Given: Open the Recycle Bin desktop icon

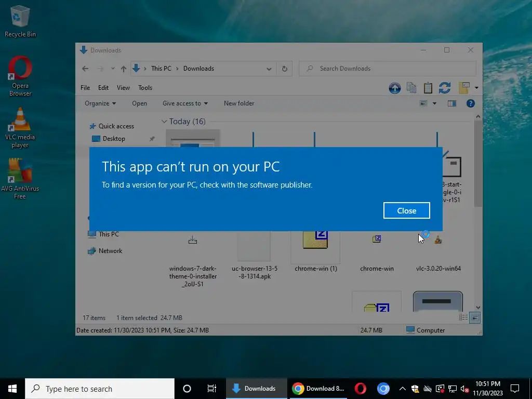Looking at the screenshot, I should click(20, 21).
